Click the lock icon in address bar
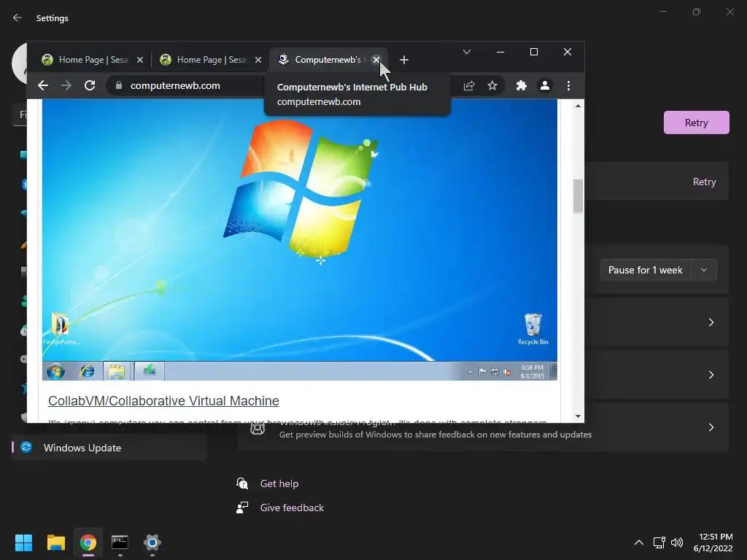 [119, 86]
